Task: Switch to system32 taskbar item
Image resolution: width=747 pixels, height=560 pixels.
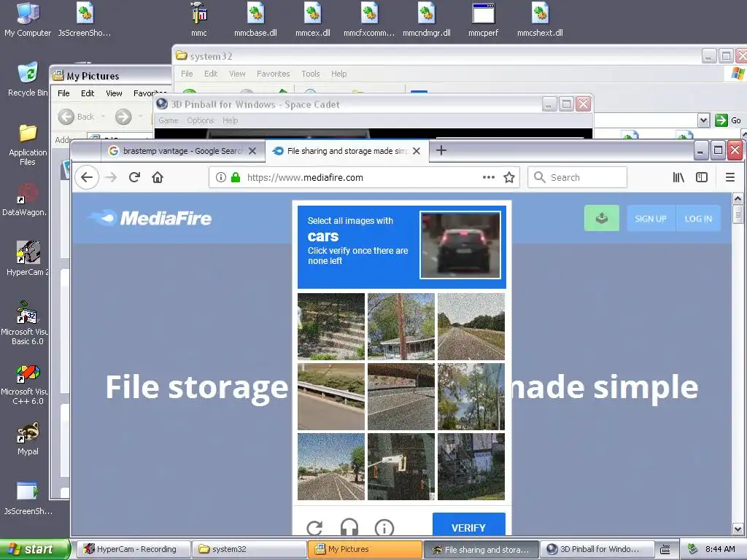Action: (x=249, y=549)
